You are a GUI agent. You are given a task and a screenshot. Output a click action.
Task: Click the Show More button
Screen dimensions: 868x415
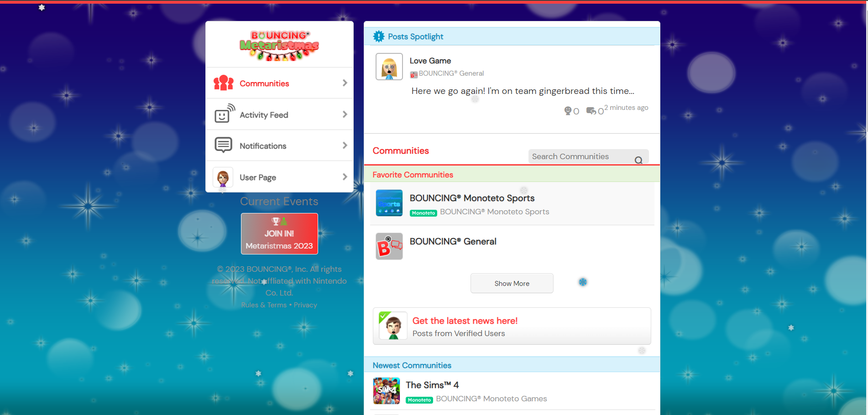click(x=512, y=283)
